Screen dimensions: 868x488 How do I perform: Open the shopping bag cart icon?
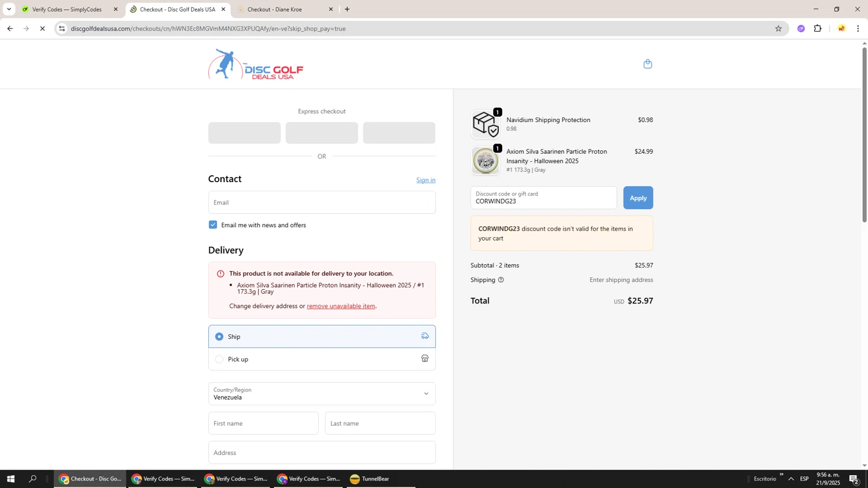tap(648, 64)
